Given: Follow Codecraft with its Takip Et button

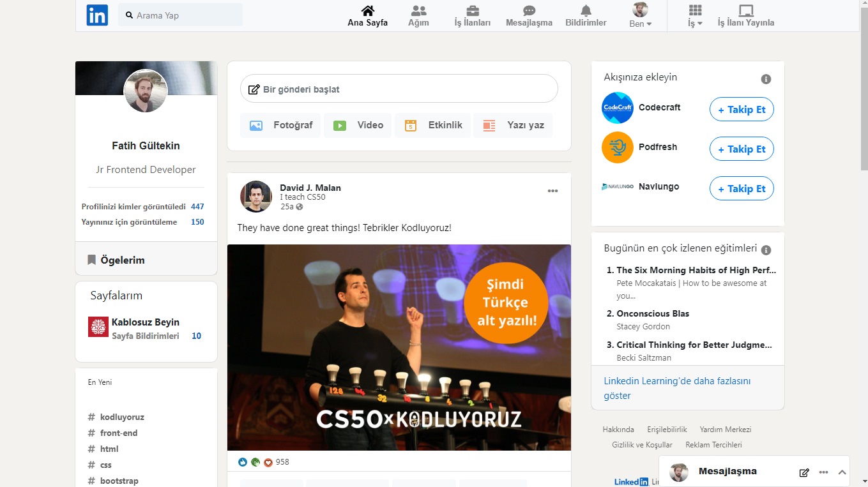Looking at the screenshot, I should pyautogui.click(x=741, y=109).
